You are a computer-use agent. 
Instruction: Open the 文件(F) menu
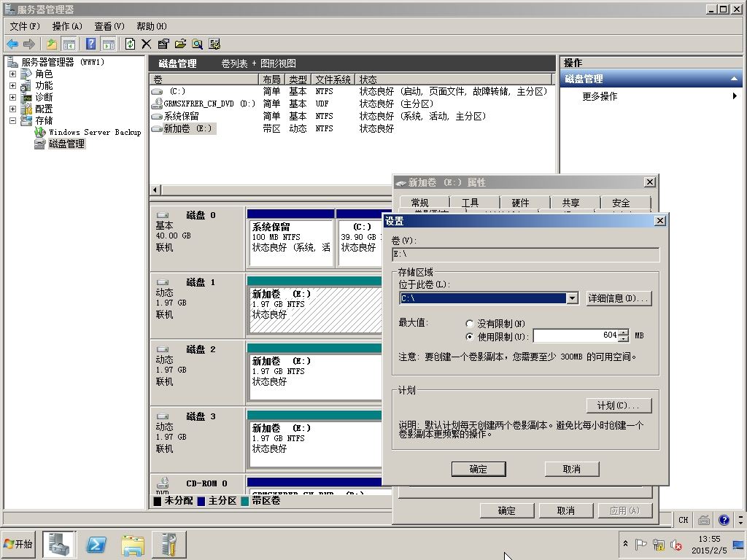[x=25, y=26]
